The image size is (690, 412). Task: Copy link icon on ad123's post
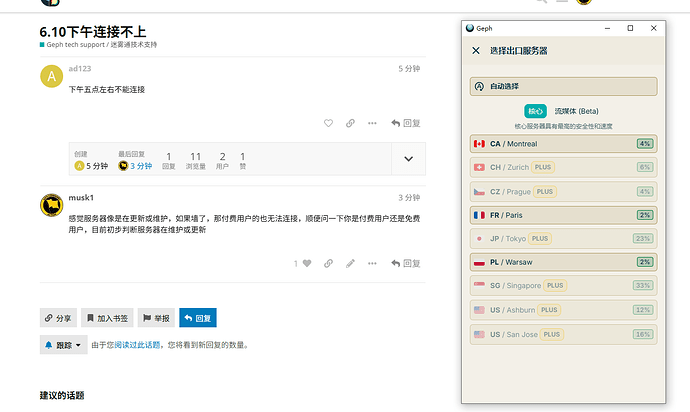[350, 123]
